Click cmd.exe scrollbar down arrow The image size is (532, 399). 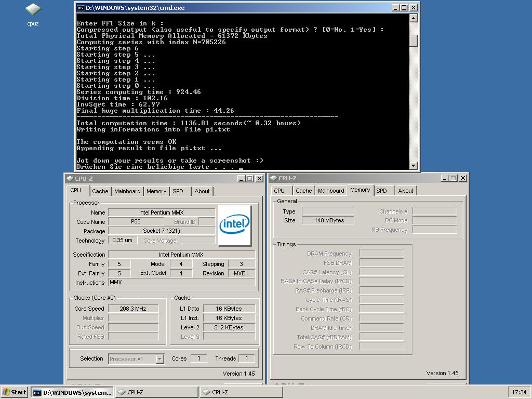point(413,166)
